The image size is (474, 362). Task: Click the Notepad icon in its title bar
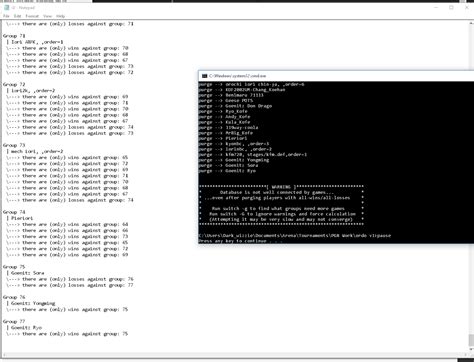[x=6, y=7]
